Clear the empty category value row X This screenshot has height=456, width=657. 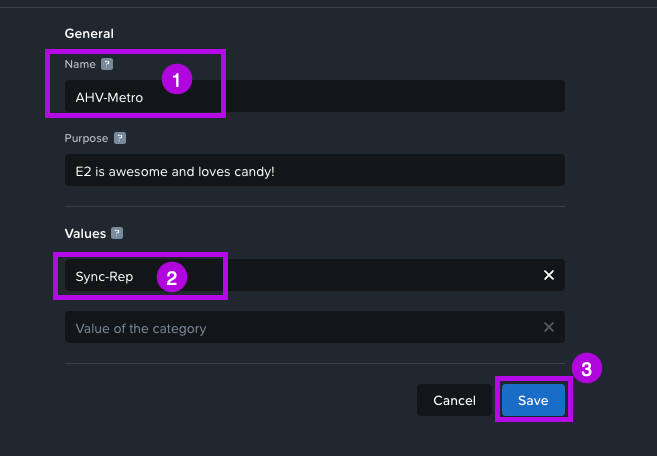[x=548, y=327]
